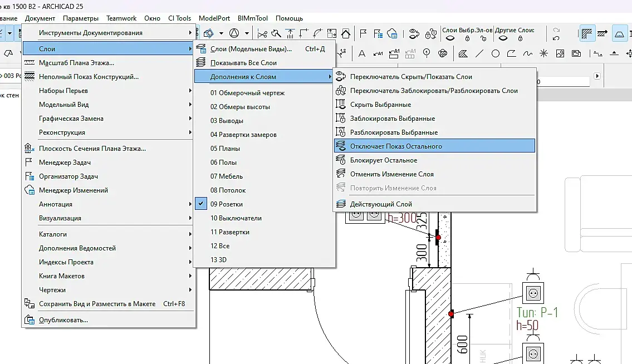
Task: Click the scissors Trim tool icon
Action: [262, 33]
